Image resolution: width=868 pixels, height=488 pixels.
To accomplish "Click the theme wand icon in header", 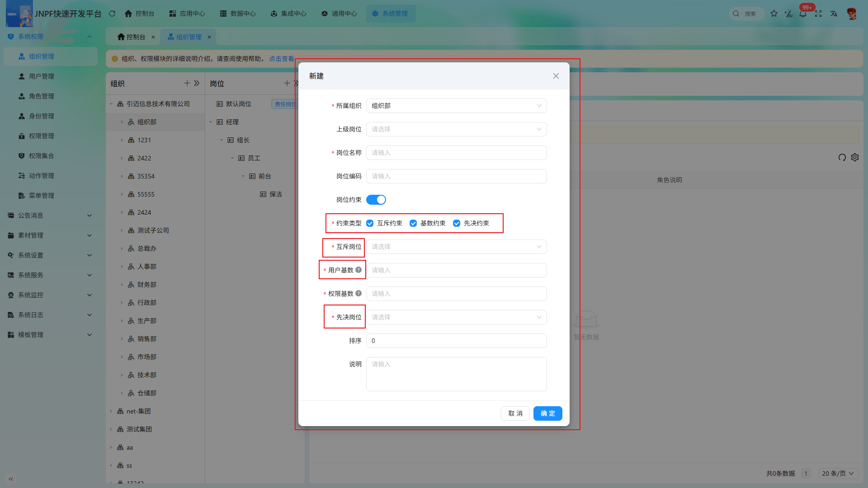I will click(788, 14).
